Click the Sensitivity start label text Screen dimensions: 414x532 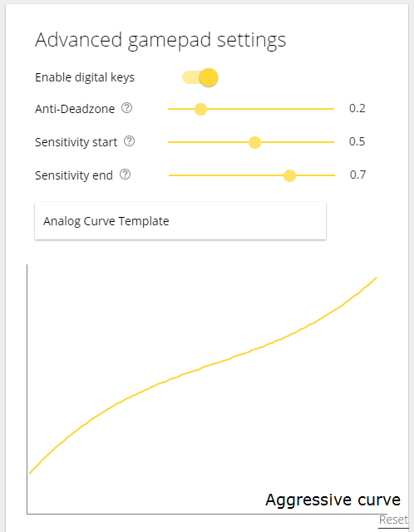pos(76,142)
